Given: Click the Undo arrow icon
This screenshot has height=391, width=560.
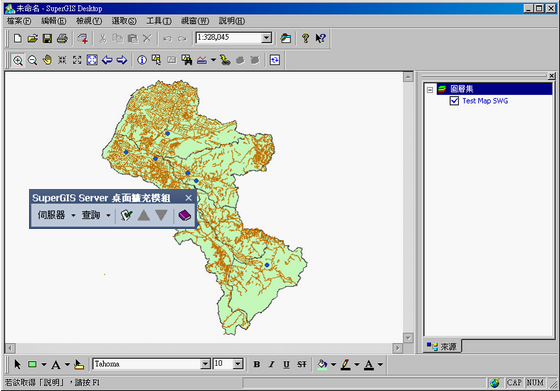Looking at the screenshot, I should click(x=167, y=39).
